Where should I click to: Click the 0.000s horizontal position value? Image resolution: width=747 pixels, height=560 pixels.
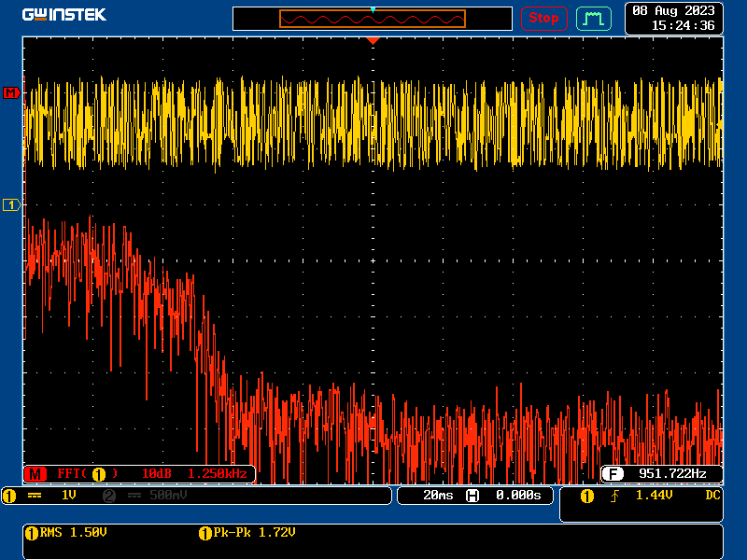518,496
